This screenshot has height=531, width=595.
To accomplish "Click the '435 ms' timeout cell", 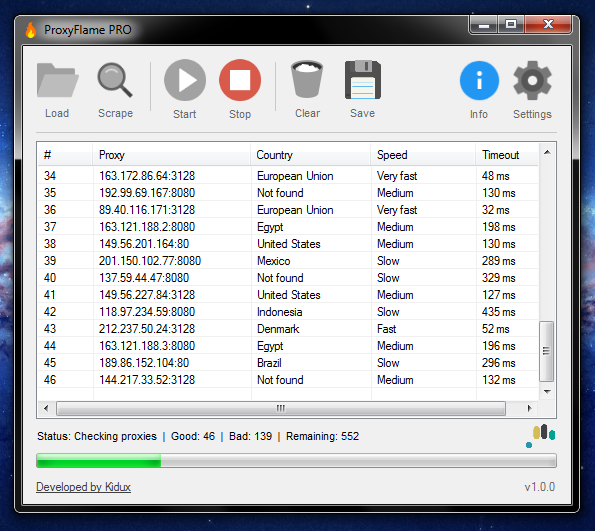I will coord(499,312).
